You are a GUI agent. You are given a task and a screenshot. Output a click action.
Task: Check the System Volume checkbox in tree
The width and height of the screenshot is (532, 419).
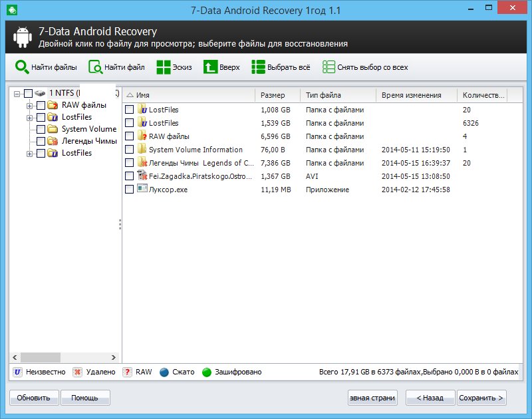pyautogui.click(x=41, y=129)
